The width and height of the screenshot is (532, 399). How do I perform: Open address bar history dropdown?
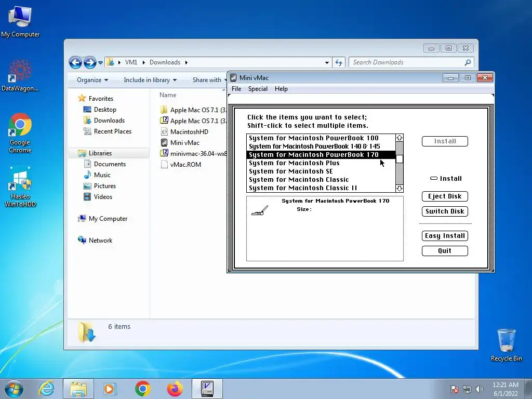327,62
